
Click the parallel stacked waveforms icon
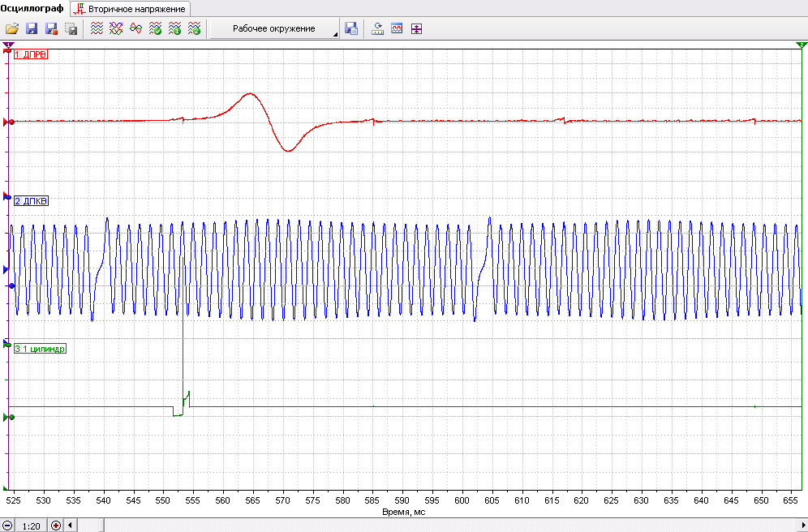tap(97, 29)
